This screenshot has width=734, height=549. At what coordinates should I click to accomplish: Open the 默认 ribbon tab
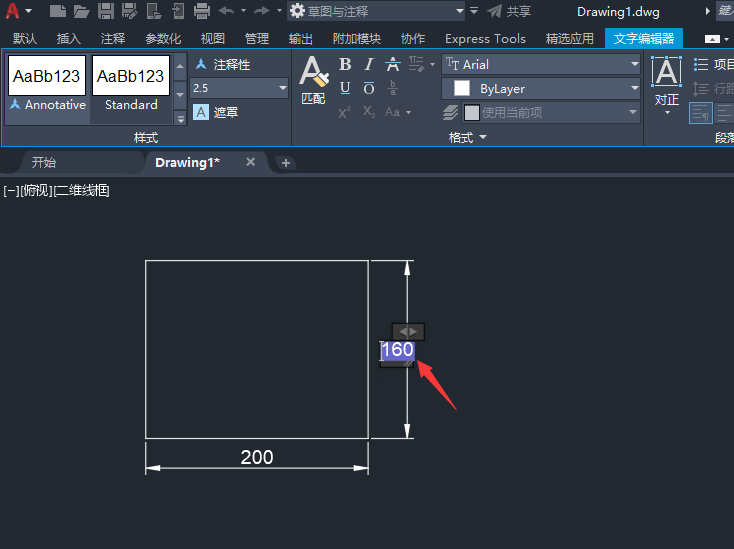[25, 38]
